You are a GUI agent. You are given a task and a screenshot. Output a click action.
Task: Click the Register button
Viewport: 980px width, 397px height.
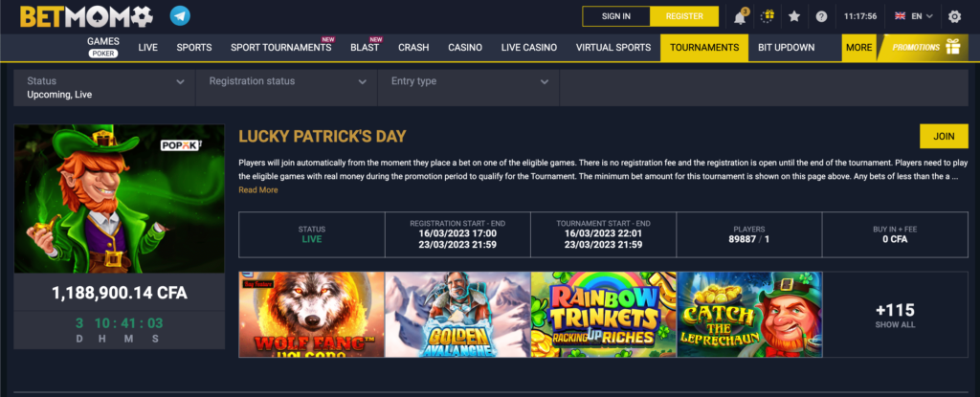click(x=684, y=16)
